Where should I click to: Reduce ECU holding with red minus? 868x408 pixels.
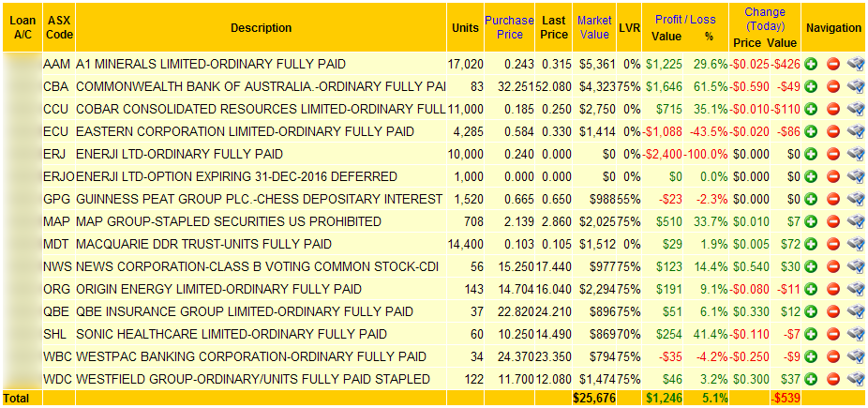coord(833,131)
